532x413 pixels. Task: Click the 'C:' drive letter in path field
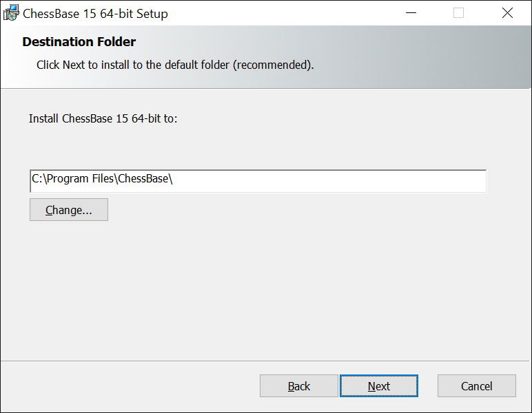tap(37, 179)
